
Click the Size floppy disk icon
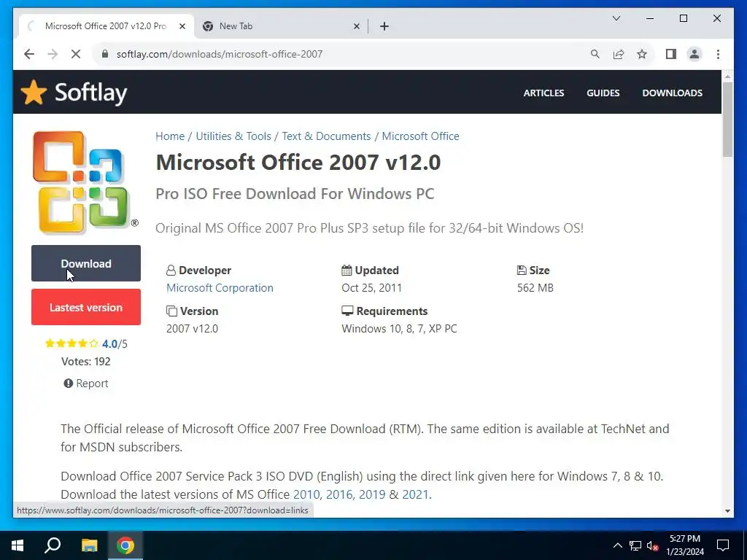tap(522, 270)
